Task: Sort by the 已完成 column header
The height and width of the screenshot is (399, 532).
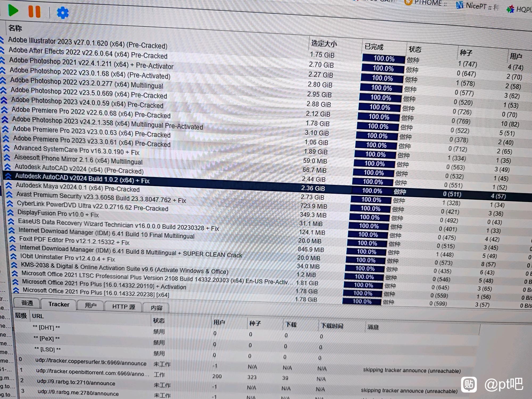Action: (x=374, y=47)
